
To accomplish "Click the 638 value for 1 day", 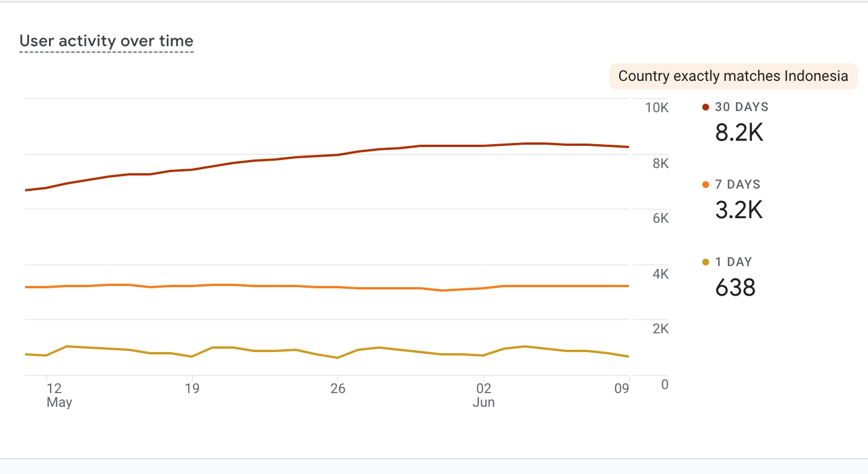I will (x=735, y=288).
